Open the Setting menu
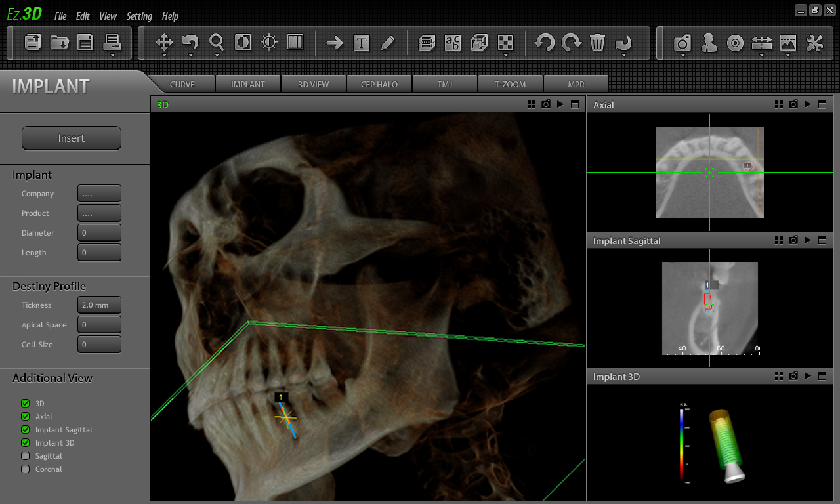The image size is (840, 504). [x=139, y=16]
